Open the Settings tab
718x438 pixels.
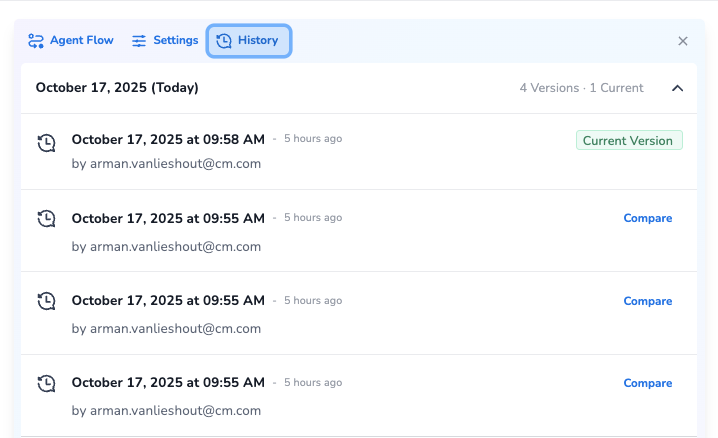[175, 41]
